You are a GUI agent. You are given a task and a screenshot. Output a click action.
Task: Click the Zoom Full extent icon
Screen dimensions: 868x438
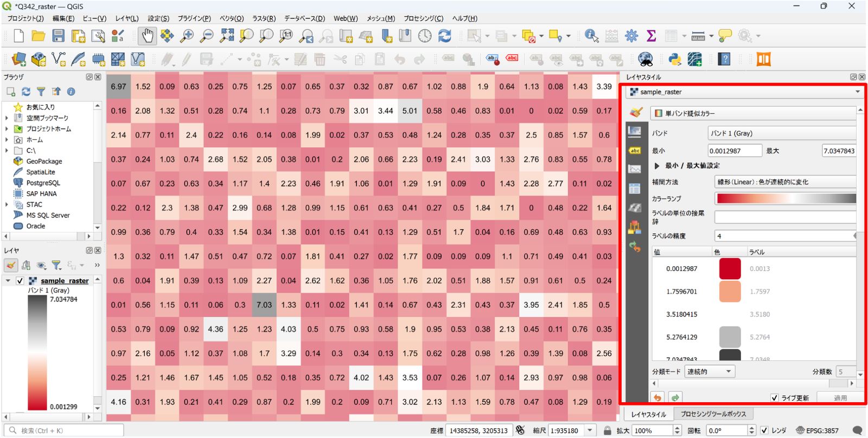[227, 36]
